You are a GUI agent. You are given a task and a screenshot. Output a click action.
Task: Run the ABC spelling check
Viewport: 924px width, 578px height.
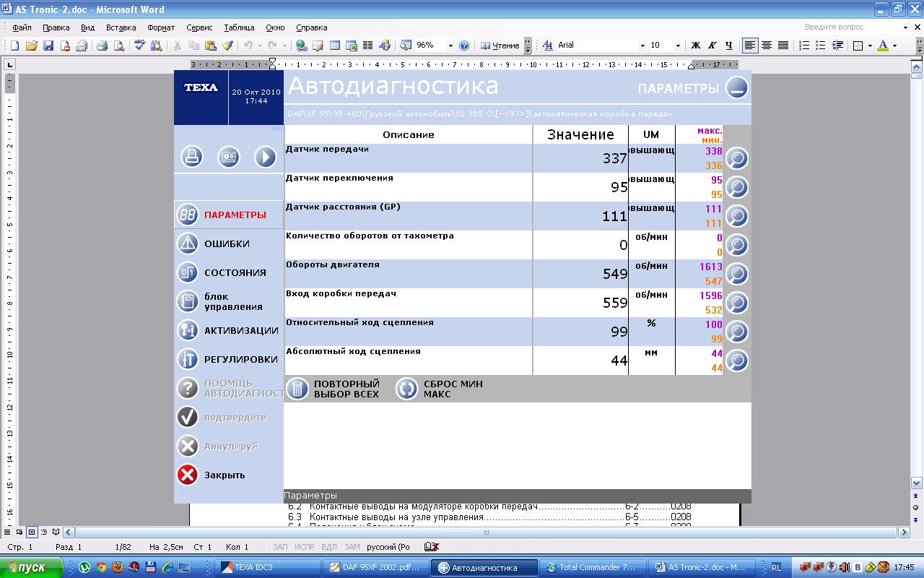[140, 46]
